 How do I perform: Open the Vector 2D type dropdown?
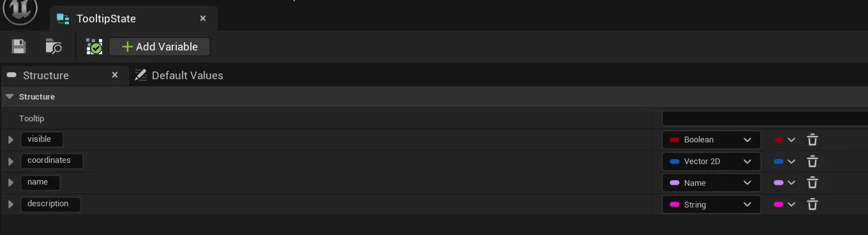click(x=711, y=162)
